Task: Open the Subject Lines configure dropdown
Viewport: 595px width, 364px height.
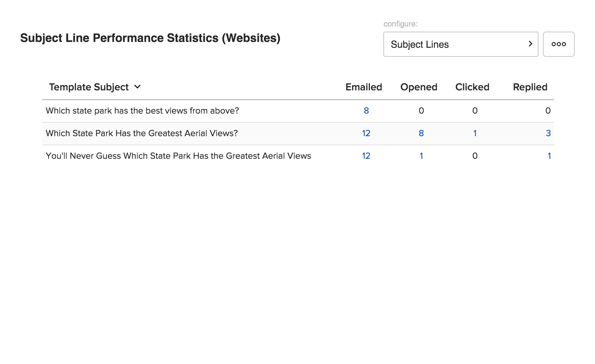Action: point(460,44)
